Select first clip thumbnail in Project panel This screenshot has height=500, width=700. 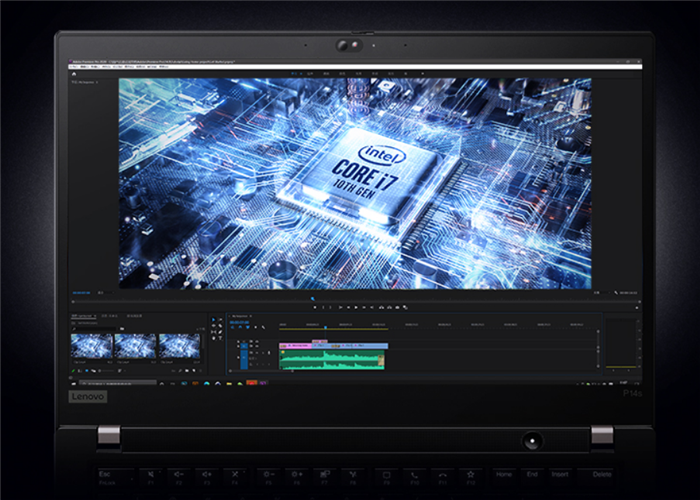pyautogui.click(x=92, y=346)
